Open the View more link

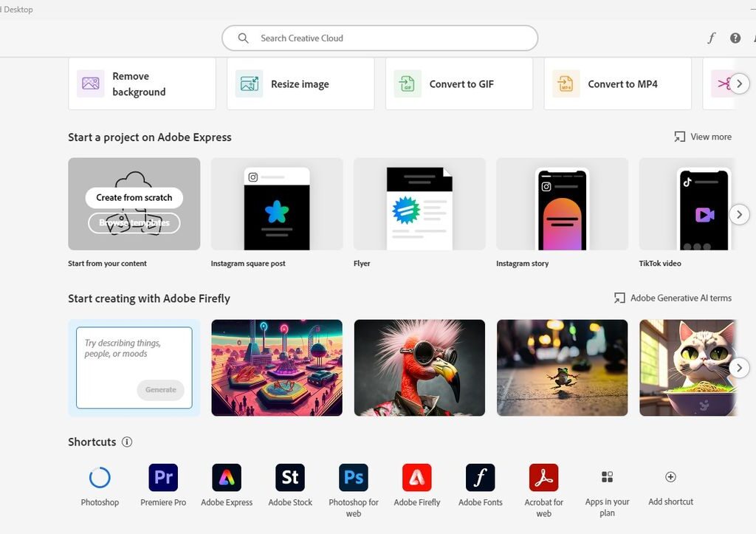[x=711, y=137]
